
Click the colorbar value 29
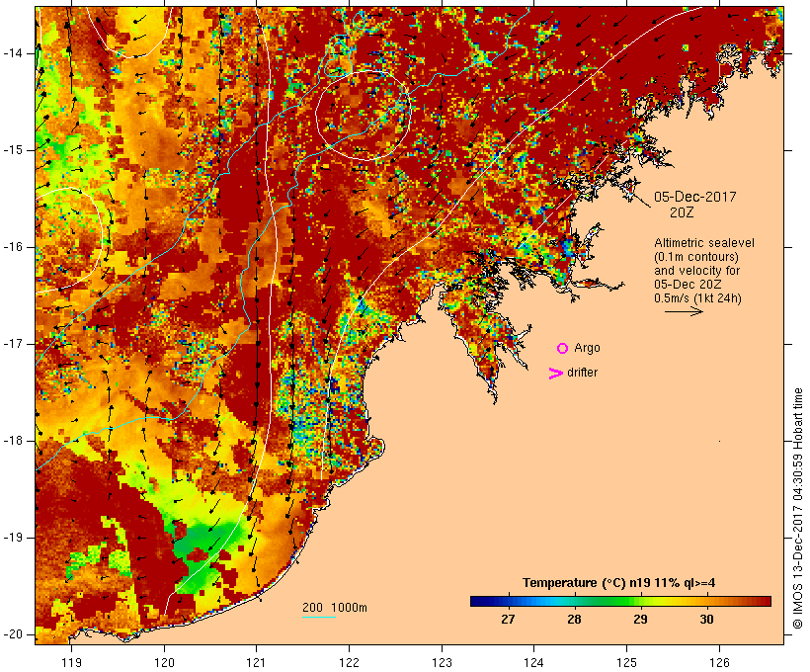point(640,620)
